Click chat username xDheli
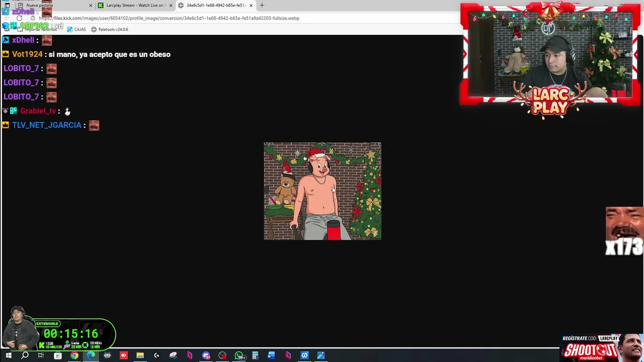This screenshot has width=644, height=362. pos(23,40)
